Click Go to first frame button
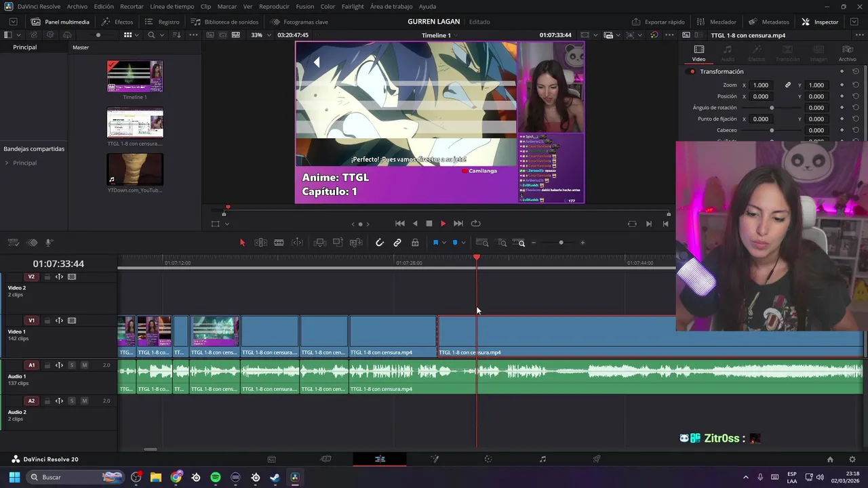The width and height of the screenshot is (868, 488). tap(400, 224)
